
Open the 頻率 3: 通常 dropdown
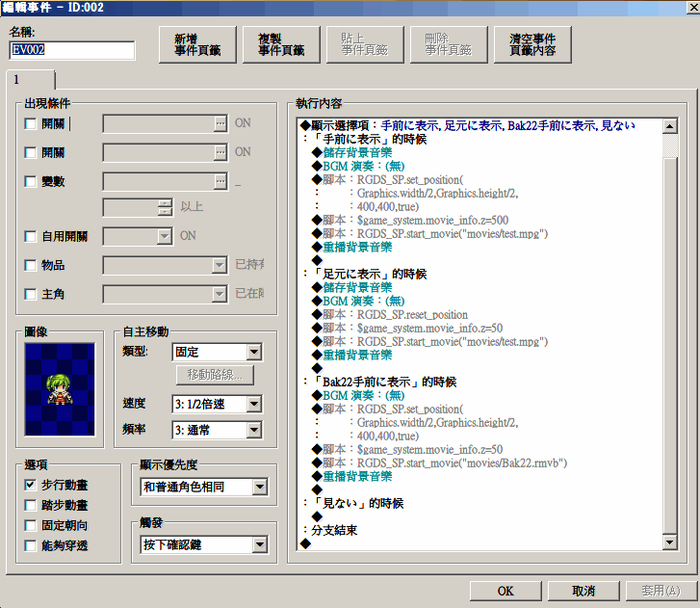(x=217, y=430)
